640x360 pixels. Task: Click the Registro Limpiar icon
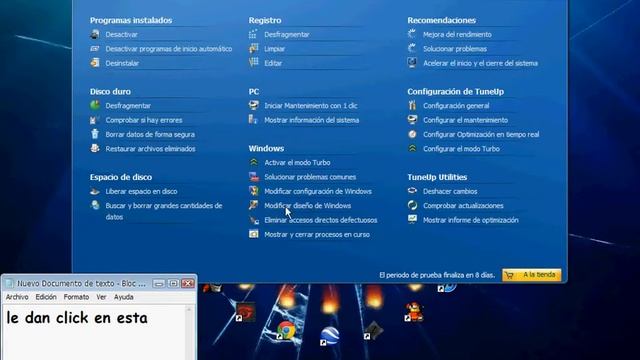(253, 49)
